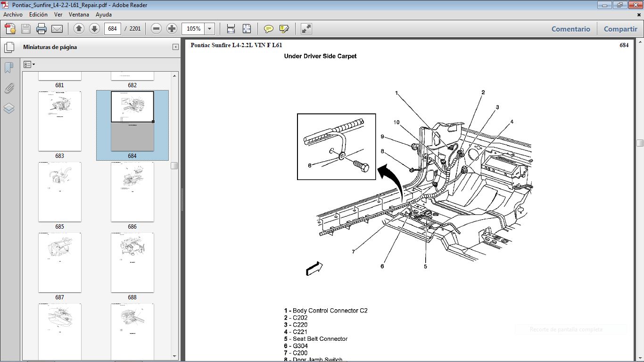The height and width of the screenshot is (362, 644).
Task: Toggle the Page Thumbnails panel
Action: click(x=9, y=47)
